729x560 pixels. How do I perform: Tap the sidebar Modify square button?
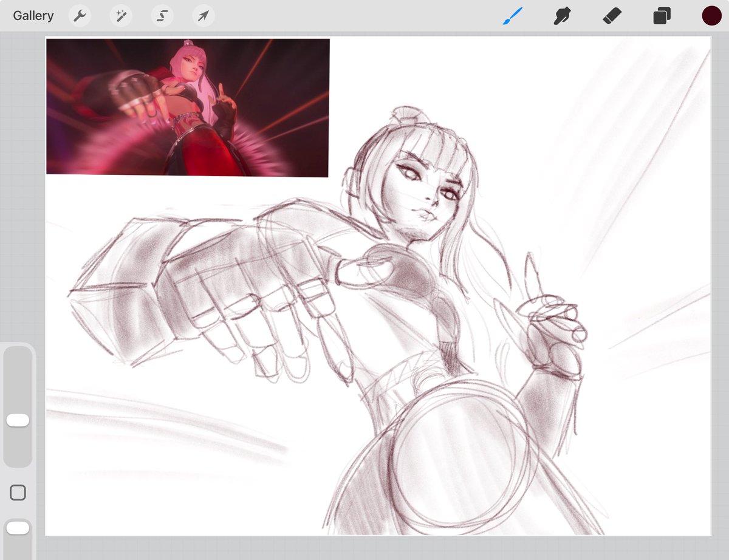[18, 493]
